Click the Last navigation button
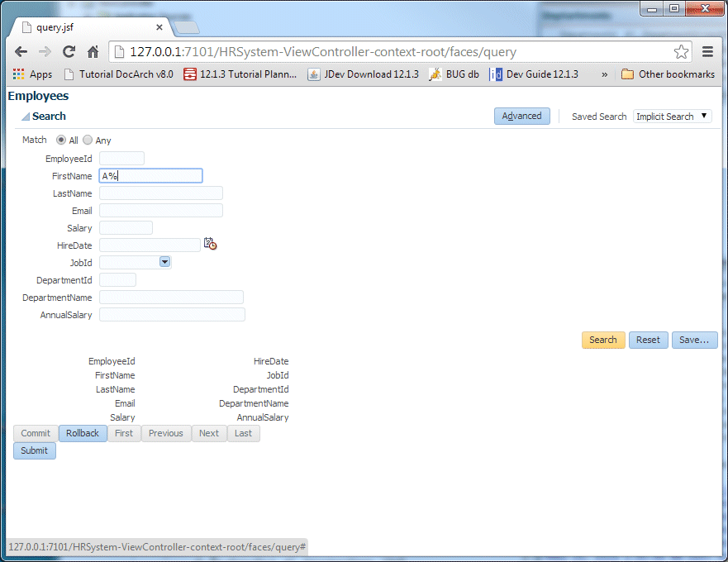 coord(243,433)
